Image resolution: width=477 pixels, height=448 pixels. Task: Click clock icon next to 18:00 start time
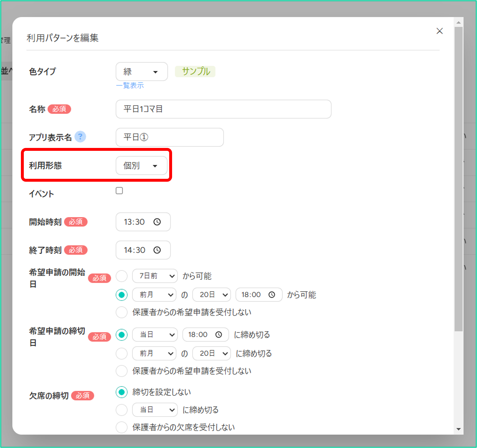272,295
